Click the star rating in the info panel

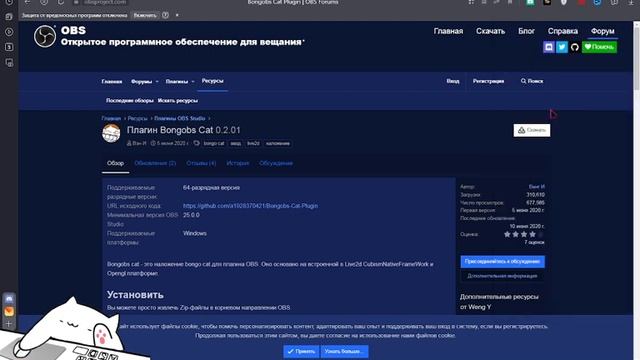pos(523,234)
